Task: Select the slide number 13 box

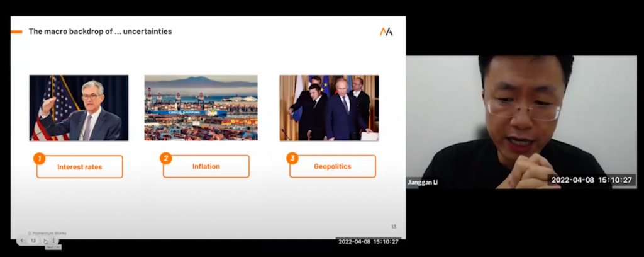Action: click(33, 241)
